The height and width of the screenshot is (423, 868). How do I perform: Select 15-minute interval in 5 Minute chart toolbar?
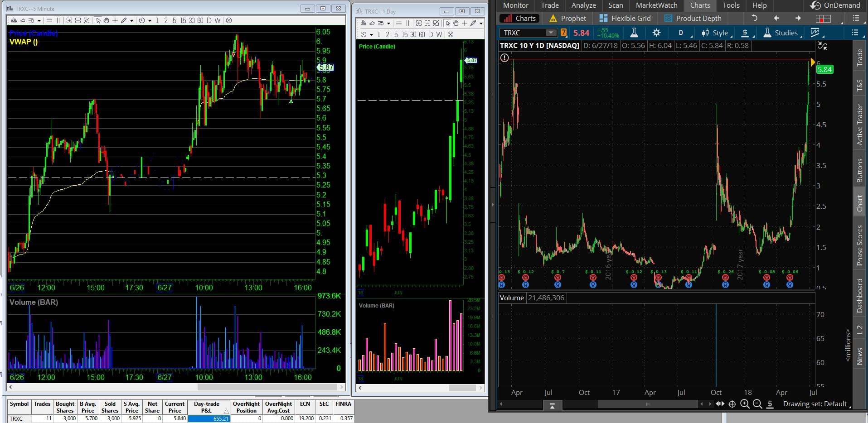[183, 20]
